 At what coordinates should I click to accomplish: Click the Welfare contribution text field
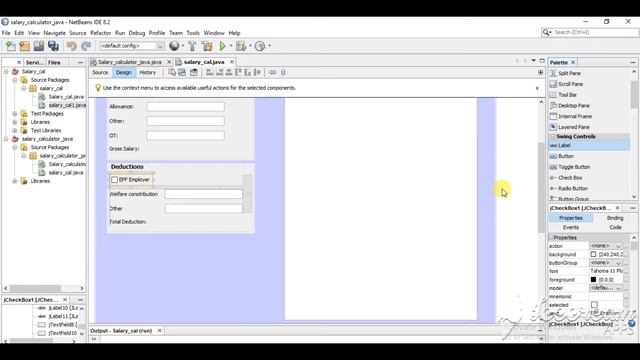(x=203, y=194)
